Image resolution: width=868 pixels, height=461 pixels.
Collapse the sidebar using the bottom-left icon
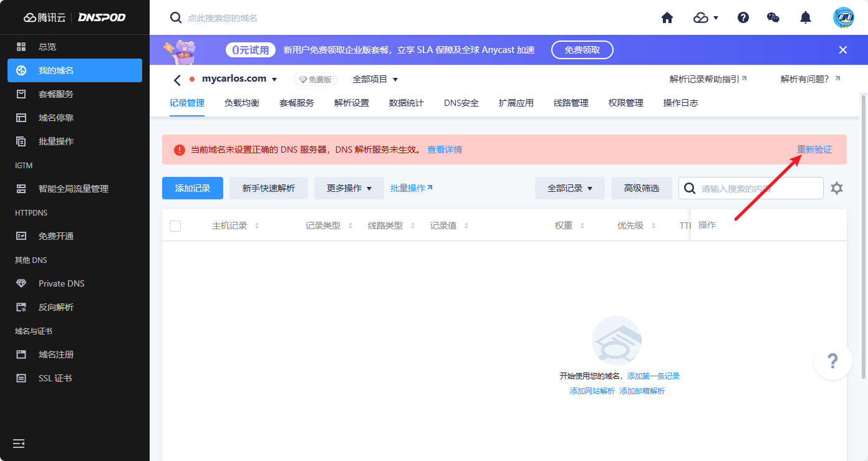click(x=19, y=443)
